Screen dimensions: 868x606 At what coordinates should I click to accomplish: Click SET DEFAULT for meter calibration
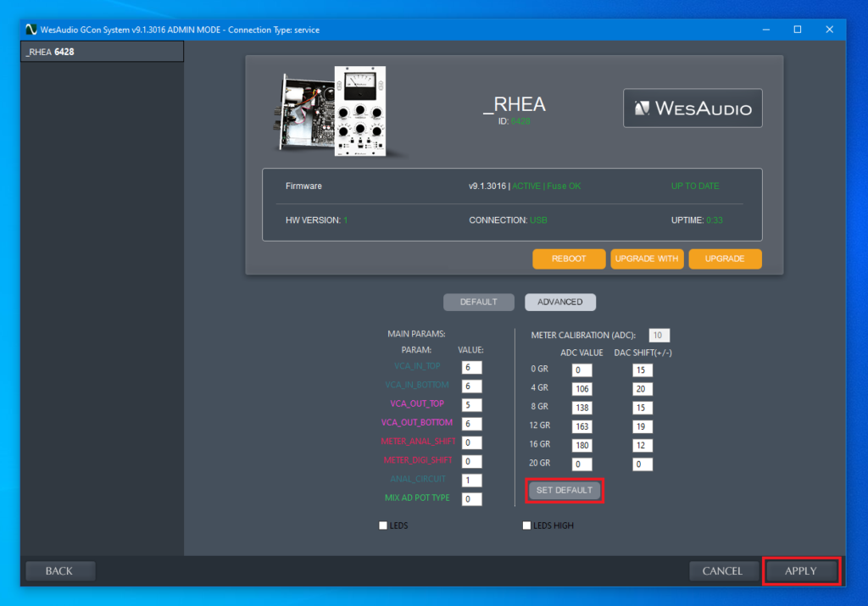tap(564, 491)
